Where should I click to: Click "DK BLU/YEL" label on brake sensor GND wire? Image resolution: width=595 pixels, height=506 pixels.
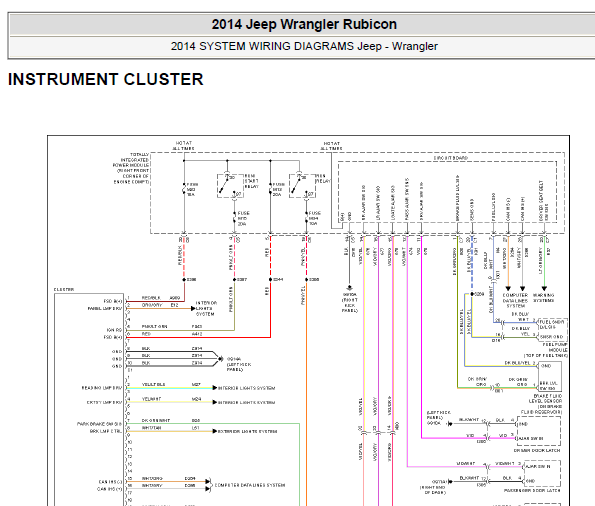pyautogui.click(x=517, y=363)
